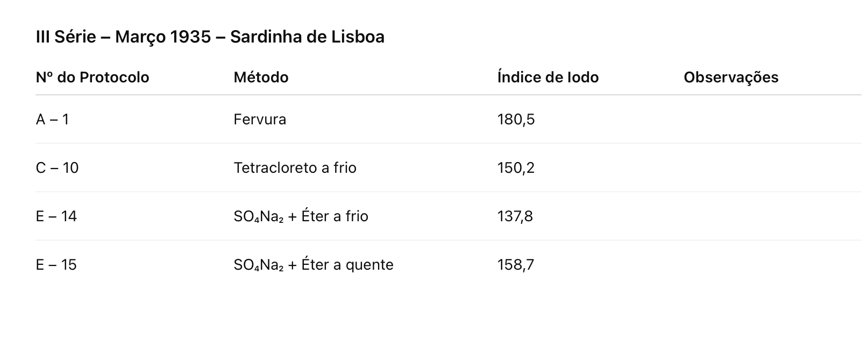Select protocol cell E – 14
868x337 pixels.
click(x=56, y=216)
